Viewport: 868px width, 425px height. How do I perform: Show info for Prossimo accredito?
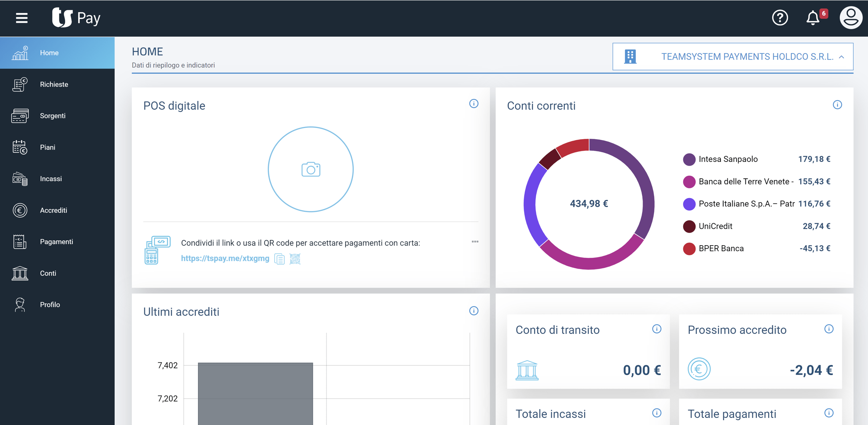click(x=829, y=329)
